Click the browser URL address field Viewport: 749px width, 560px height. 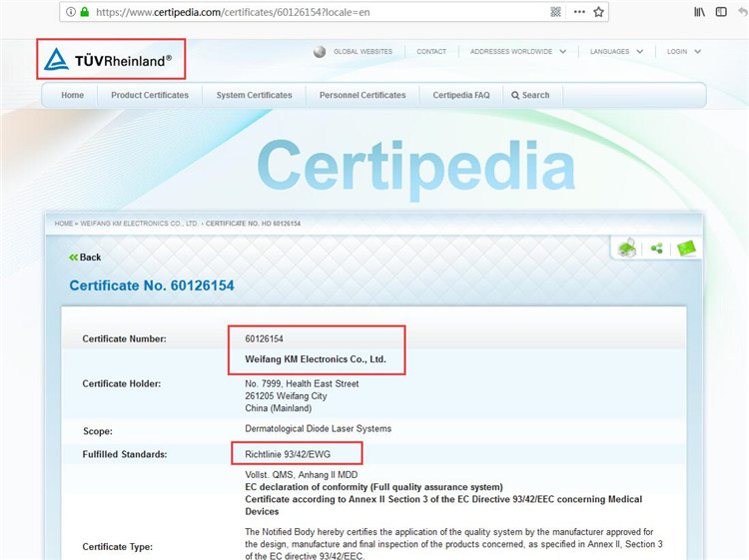[320, 12]
